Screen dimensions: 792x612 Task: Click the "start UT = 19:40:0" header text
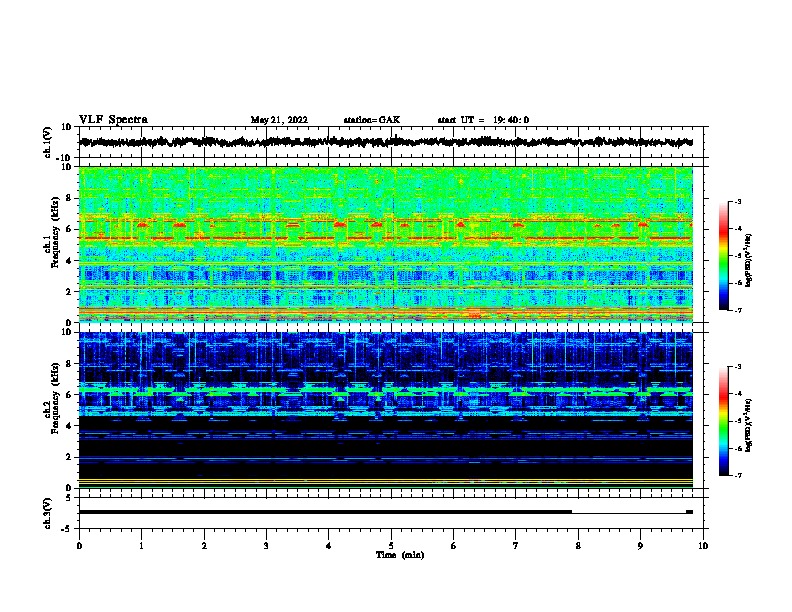pos(483,120)
